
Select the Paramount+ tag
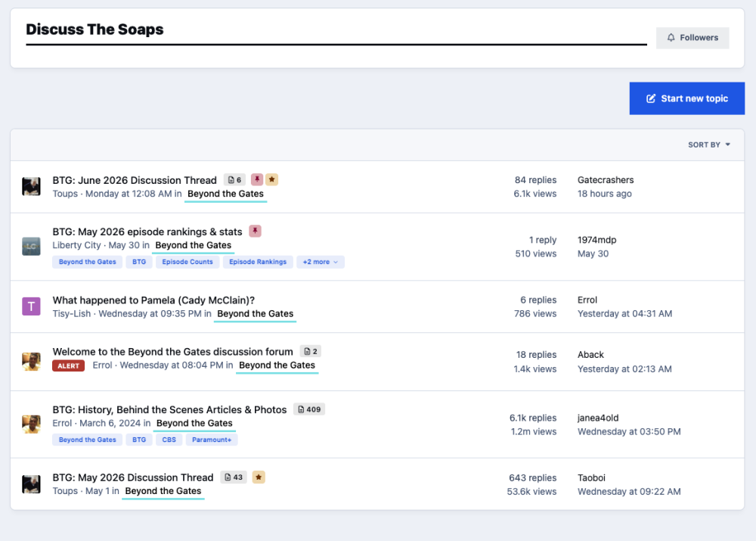click(212, 440)
